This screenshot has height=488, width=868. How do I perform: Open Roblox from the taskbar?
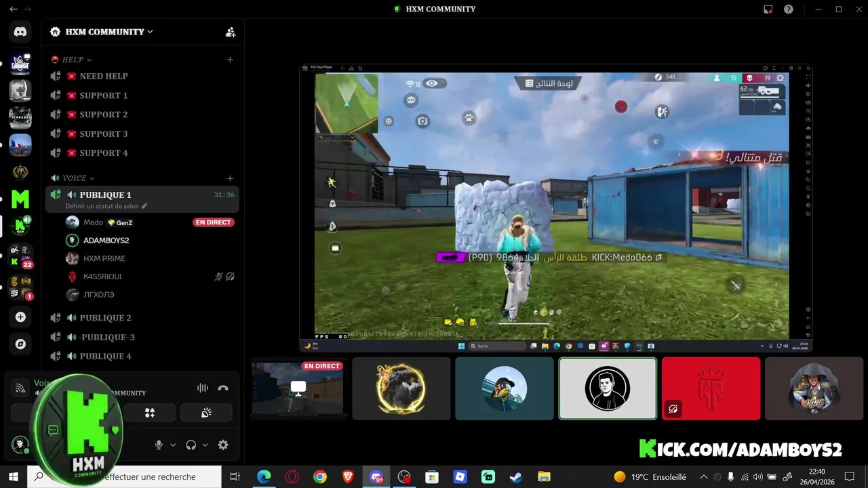click(x=460, y=477)
